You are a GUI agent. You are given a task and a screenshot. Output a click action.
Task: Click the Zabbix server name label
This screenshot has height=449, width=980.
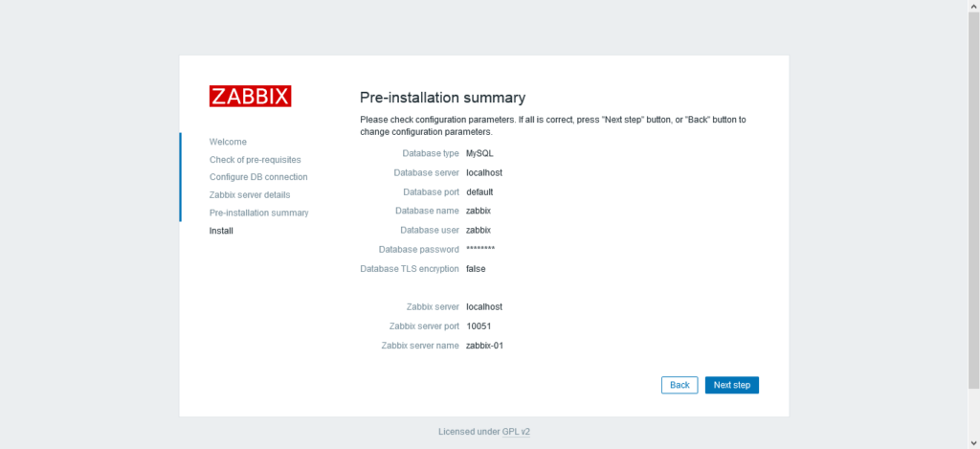point(420,346)
